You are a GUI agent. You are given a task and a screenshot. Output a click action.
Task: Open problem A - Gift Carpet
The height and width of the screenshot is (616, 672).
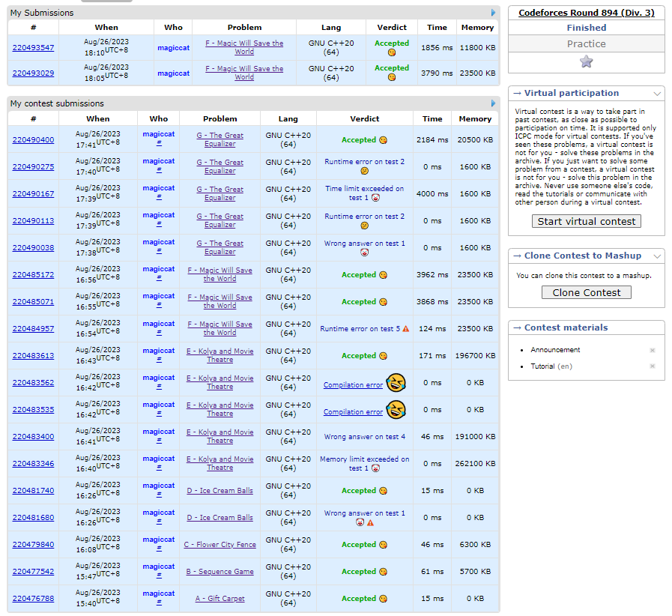220,599
